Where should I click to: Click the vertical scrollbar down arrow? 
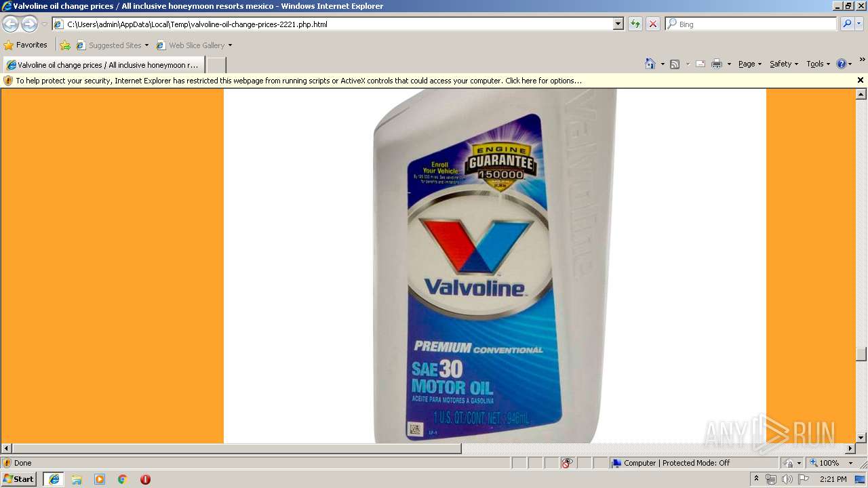click(x=861, y=438)
